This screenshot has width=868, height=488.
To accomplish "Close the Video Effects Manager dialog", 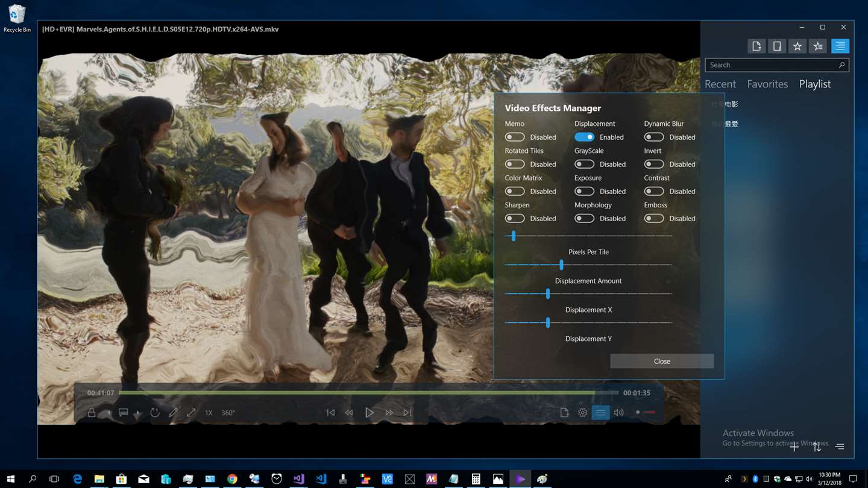I will pos(662,361).
